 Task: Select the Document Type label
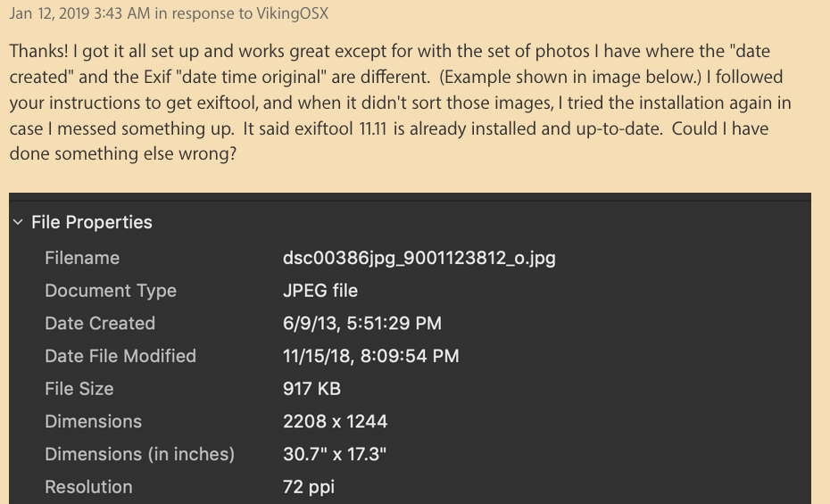point(111,291)
